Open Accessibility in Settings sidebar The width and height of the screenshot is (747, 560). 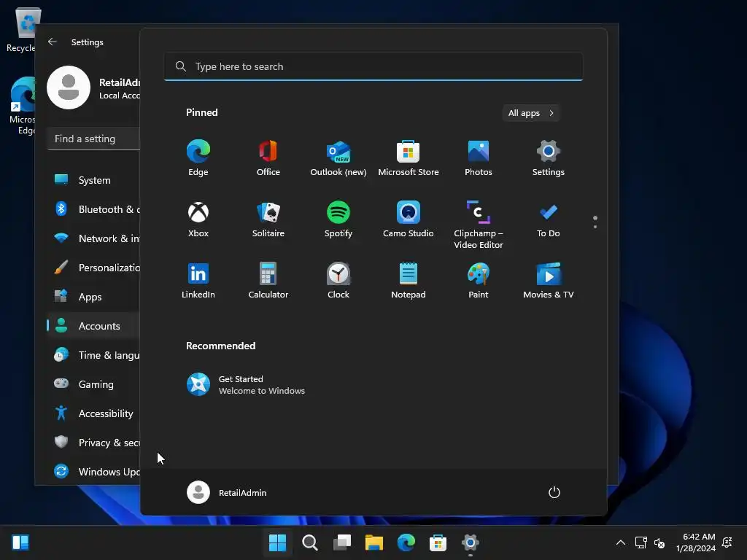94,413
